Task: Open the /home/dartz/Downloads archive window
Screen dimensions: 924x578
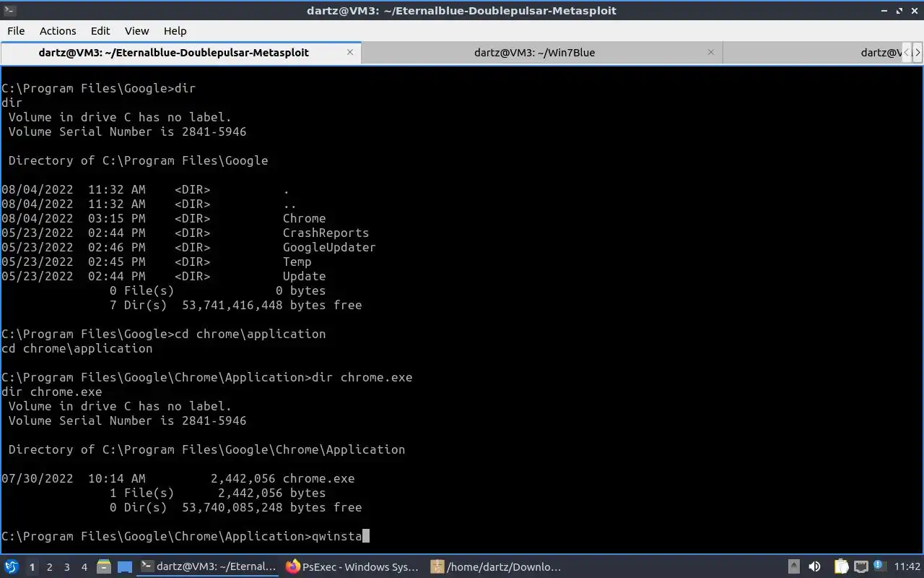Action: 498,567
